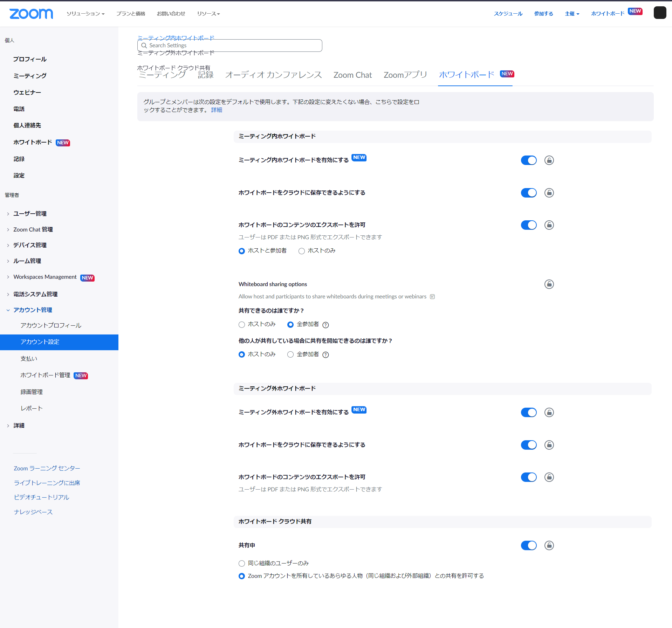Toggle off ミーティング内ホワイトボードを有効にする switch

click(528, 160)
